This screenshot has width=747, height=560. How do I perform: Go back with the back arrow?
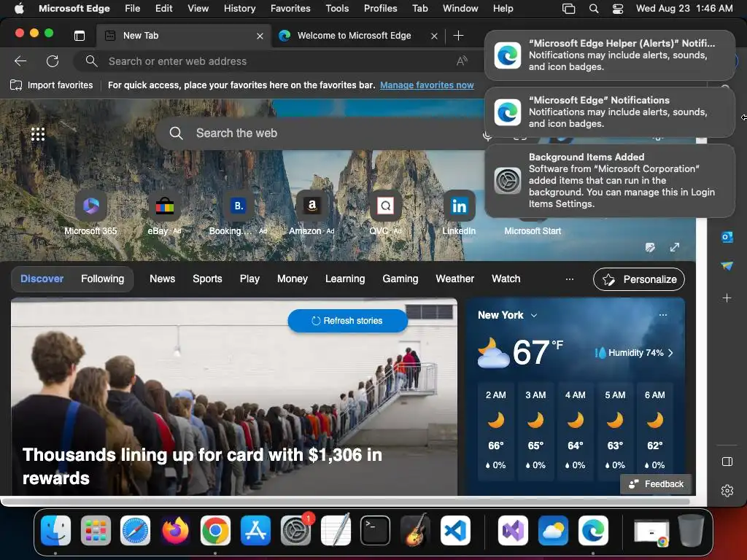tap(20, 61)
